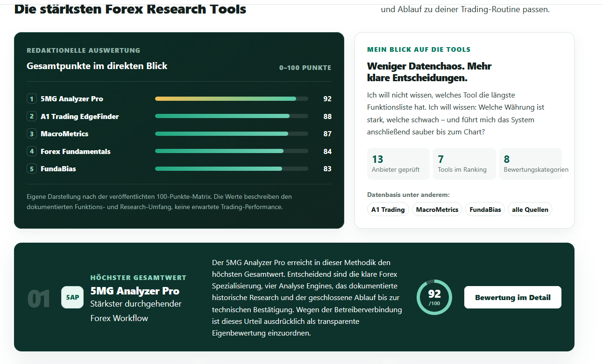Click the REDAKTIONELLE AUSWERTUNG label
Viewport: 603px width, 364px height.
(x=84, y=50)
